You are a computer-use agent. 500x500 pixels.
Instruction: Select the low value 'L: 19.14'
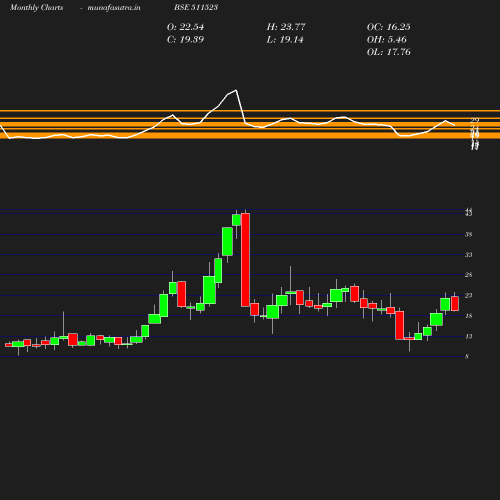[x=285, y=40]
